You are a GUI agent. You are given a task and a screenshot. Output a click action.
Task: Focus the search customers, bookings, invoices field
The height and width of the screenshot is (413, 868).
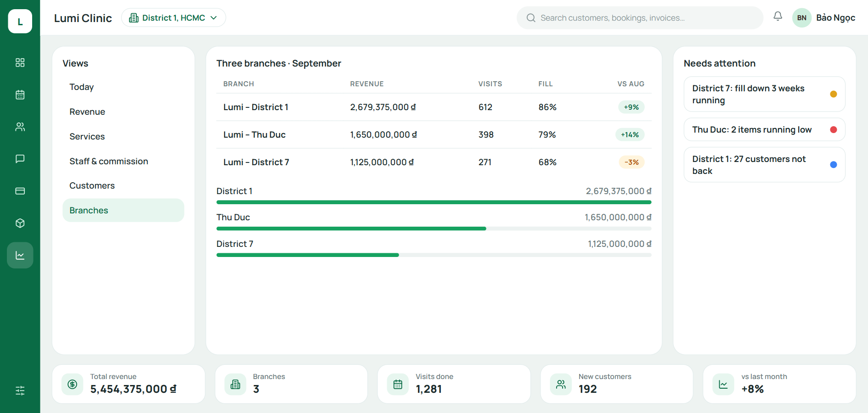[640, 18]
